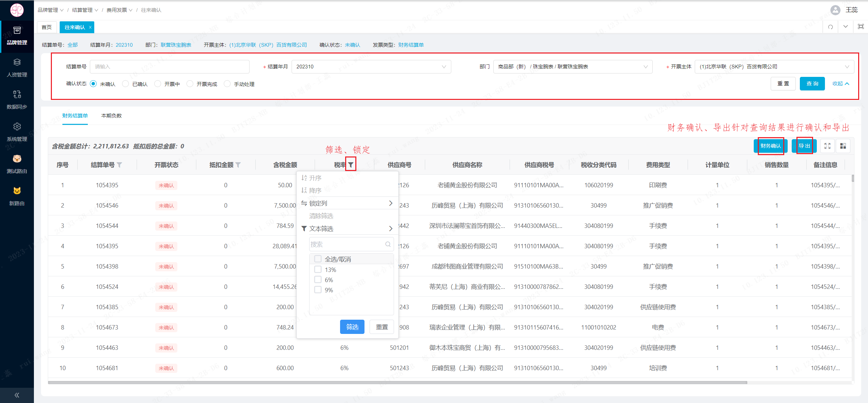Screen dimensions: 868x403
Task: Choose 清除筛选 in filter menu
Action: pos(347,216)
